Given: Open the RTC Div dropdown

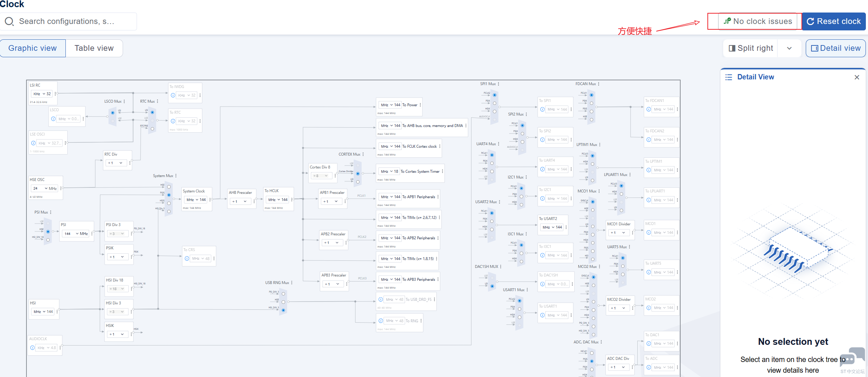Looking at the screenshot, I should 116,163.
